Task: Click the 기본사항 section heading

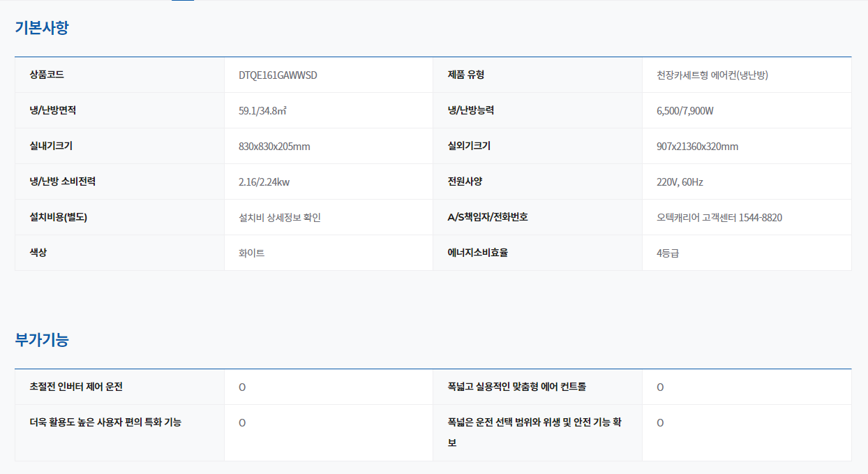Action: 42,28
